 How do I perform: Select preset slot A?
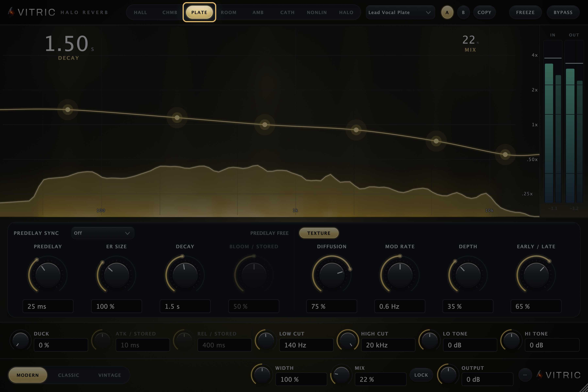click(447, 12)
